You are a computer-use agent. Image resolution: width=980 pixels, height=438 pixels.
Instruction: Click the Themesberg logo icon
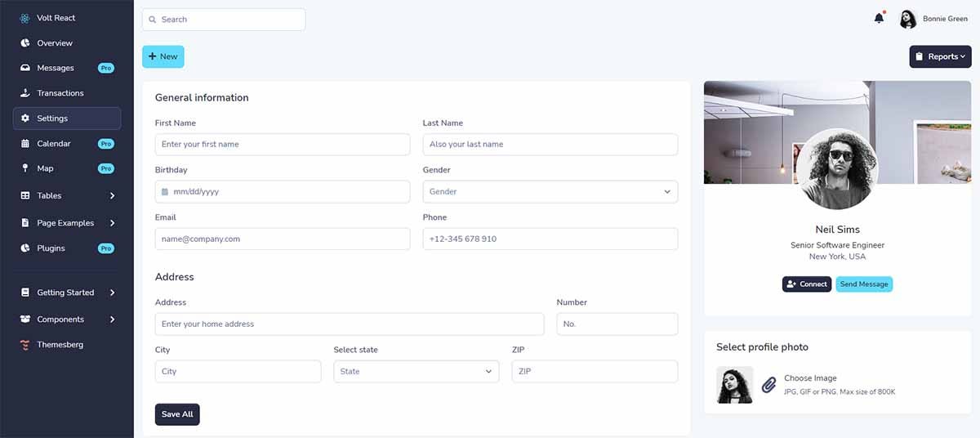pos(25,345)
